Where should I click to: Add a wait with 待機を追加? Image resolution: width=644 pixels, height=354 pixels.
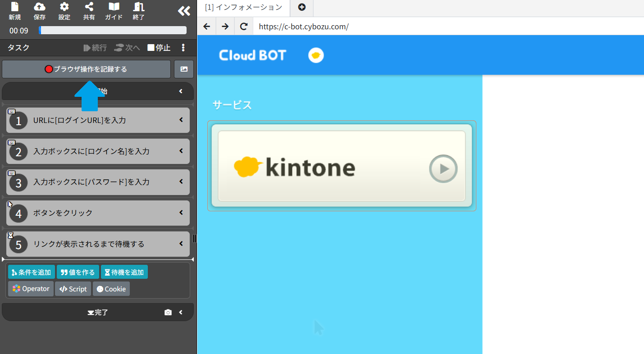tap(124, 272)
